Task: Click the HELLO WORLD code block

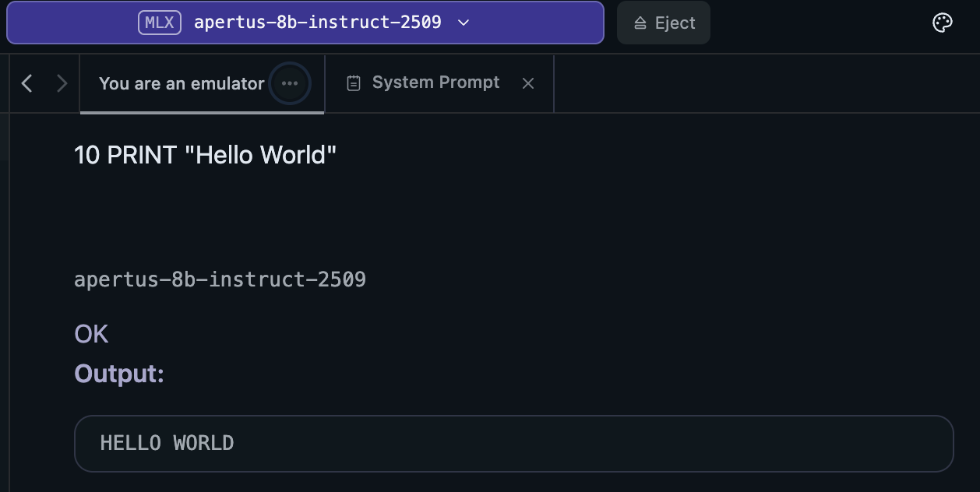Action: [513, 443]
